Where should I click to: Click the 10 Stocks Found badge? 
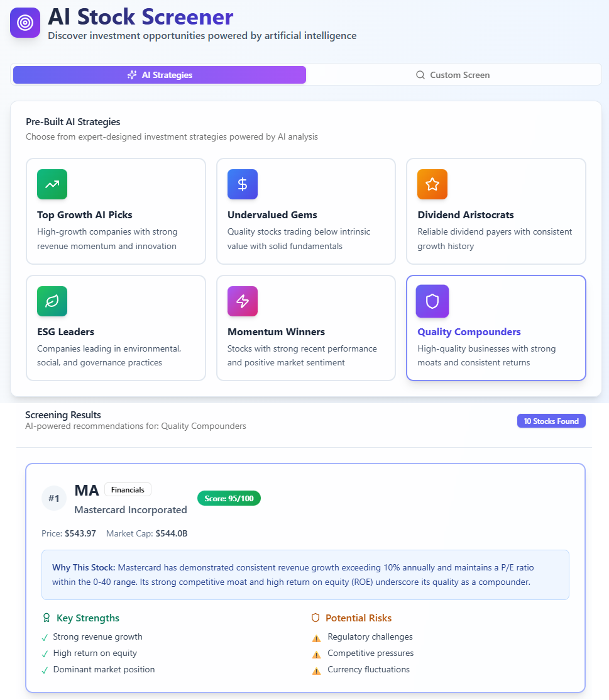tap(551, 421)
